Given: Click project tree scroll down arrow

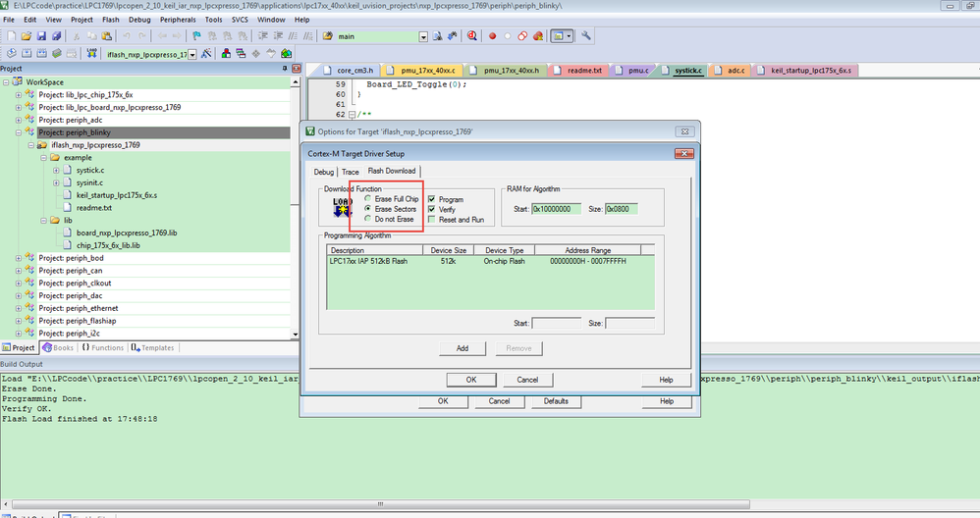Looking at the screenshot, I should pyautogui.click(x=295, y=335).
